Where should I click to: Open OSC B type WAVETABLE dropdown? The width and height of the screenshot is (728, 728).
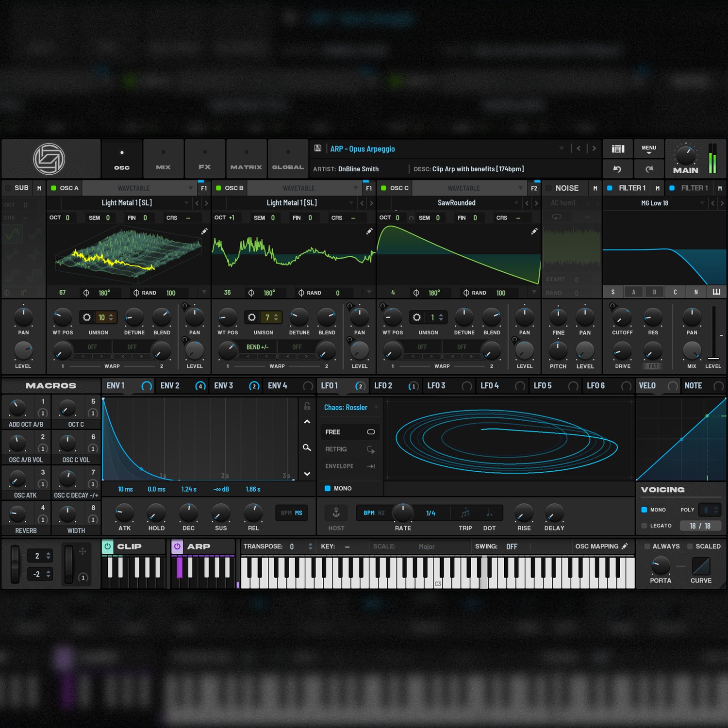(x=304, y=188)
